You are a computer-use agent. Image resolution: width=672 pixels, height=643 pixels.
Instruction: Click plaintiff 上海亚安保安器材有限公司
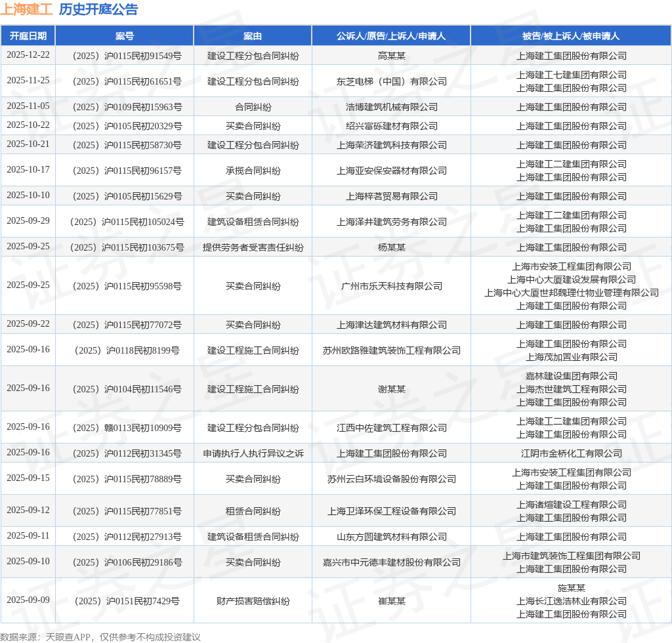392,171
